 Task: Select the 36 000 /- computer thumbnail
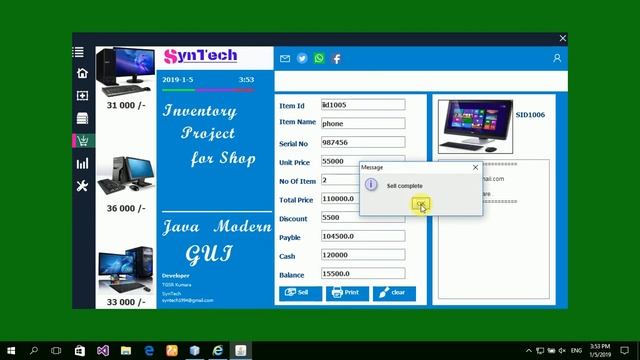click(126, 176)
